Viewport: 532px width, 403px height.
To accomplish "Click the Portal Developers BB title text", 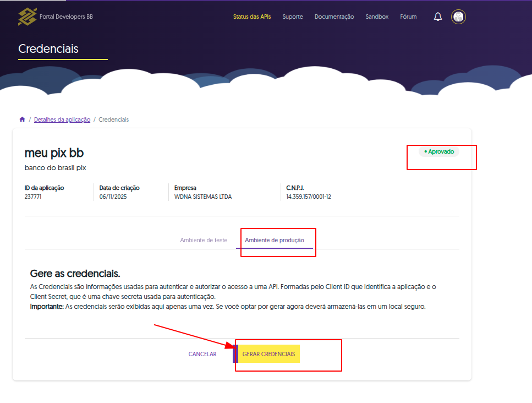I will pyautogui.click(x=66, y=17).
